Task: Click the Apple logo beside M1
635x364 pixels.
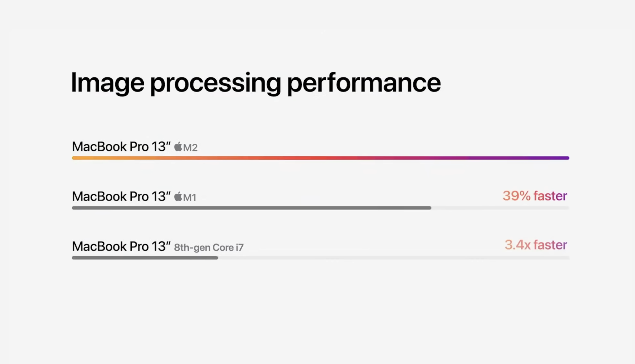Action: 178,196
